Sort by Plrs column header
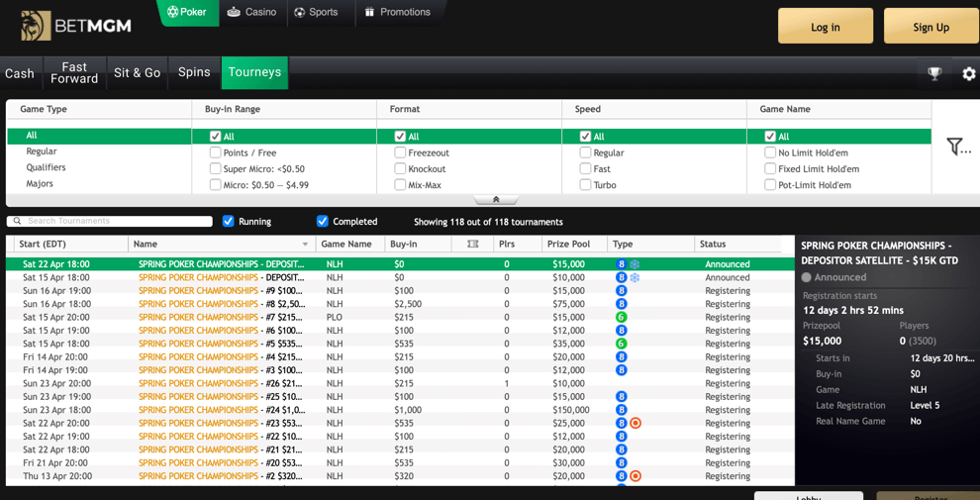This screenshot has height=500, width=980. pyautogui.click(x=508, y=245)
